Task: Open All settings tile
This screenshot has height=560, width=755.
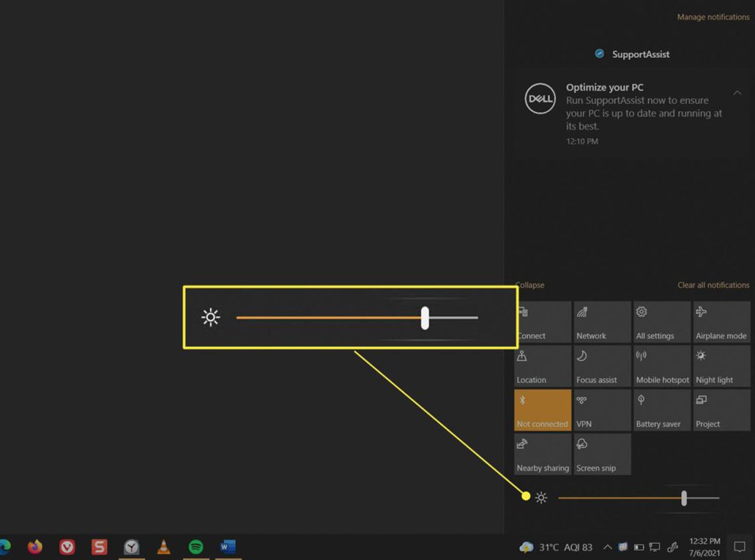Action: [661, 322]
